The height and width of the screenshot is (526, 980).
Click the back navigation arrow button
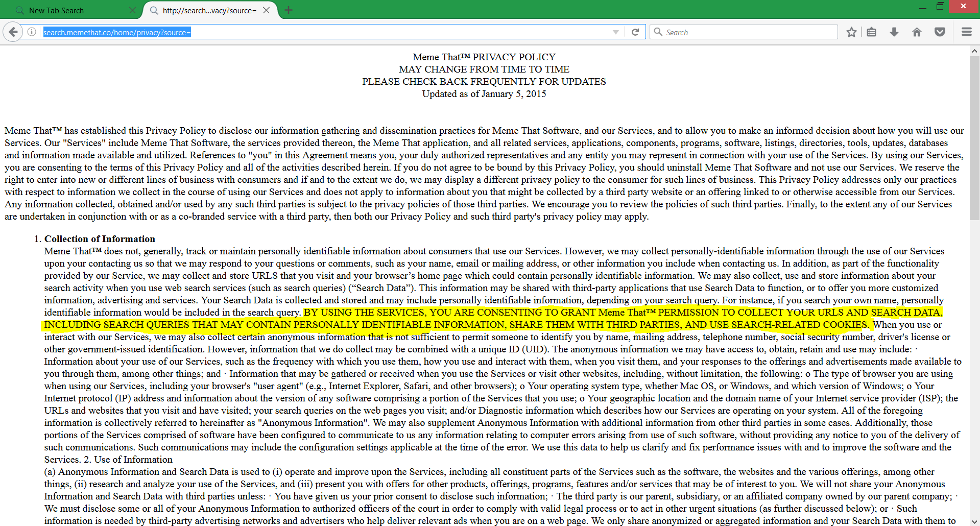coord(13,32)
